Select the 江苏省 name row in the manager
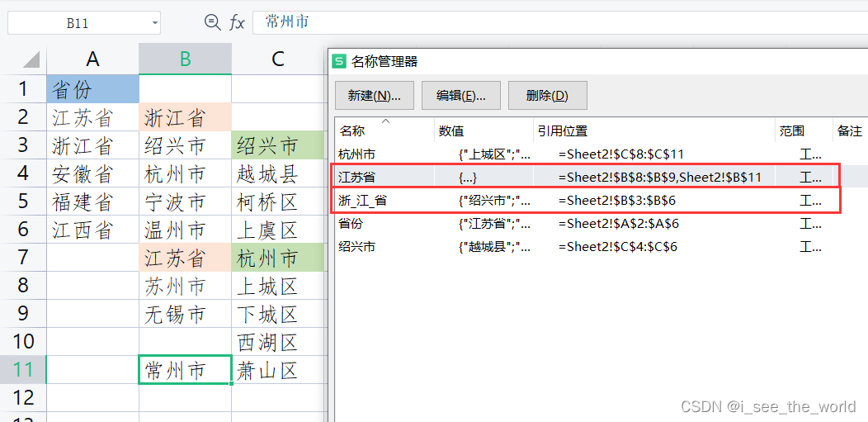868x422 pixels. pos(601,177)
